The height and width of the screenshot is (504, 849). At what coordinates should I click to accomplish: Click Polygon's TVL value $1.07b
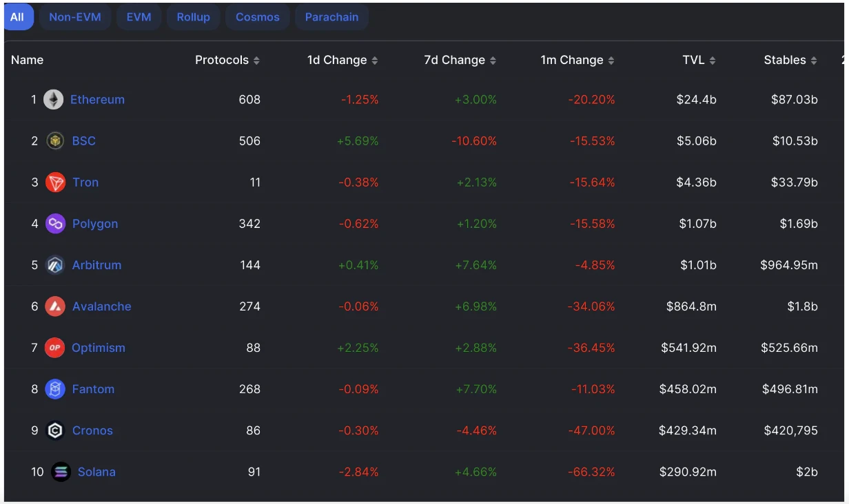pos(697,224)
